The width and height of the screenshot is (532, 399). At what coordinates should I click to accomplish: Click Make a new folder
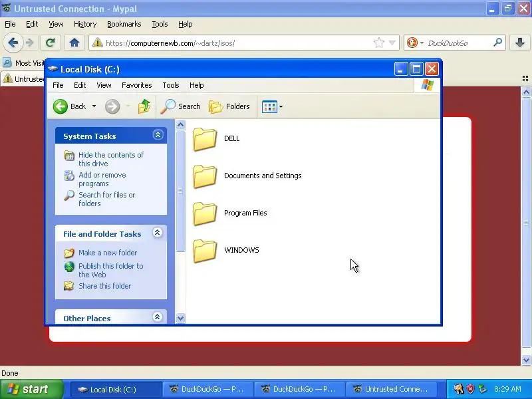pyautogui.click(x=108, y=253)
